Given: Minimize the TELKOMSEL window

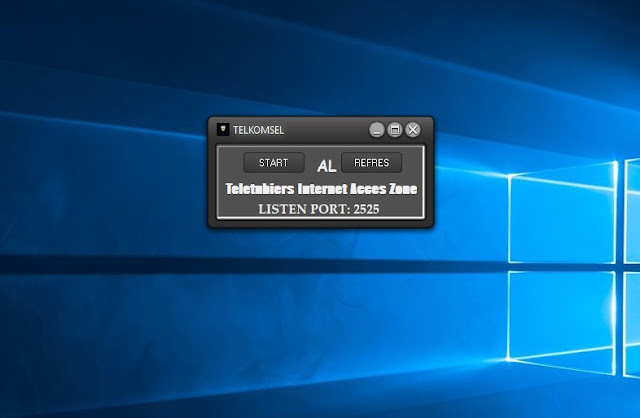Looking at the screenshot, I should 377,130.
